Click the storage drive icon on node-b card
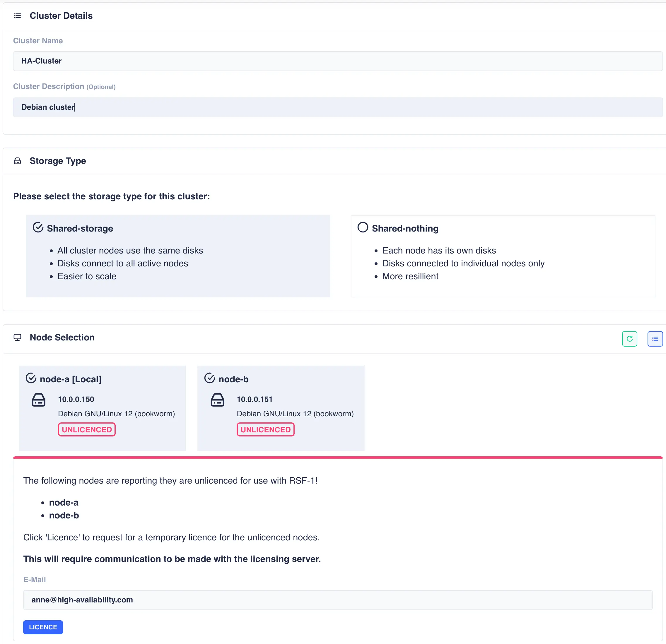This screenshot has height=644, width=666. 218,400
